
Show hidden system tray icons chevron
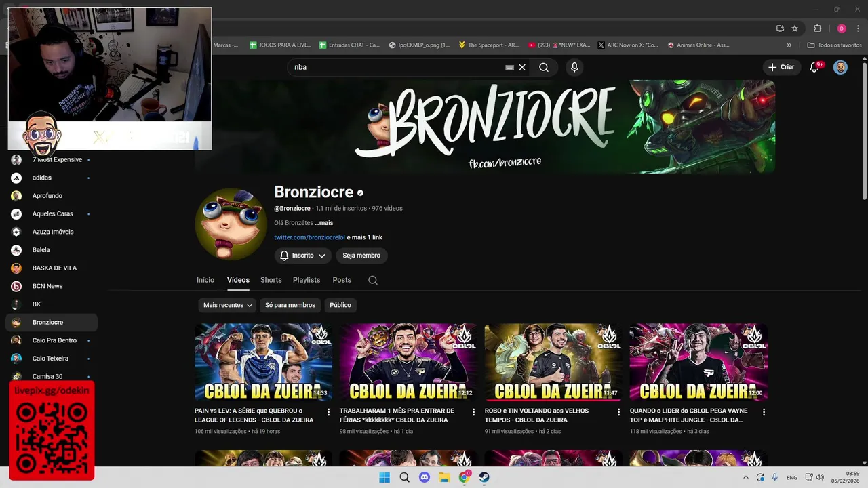click(x=745, y=477)
